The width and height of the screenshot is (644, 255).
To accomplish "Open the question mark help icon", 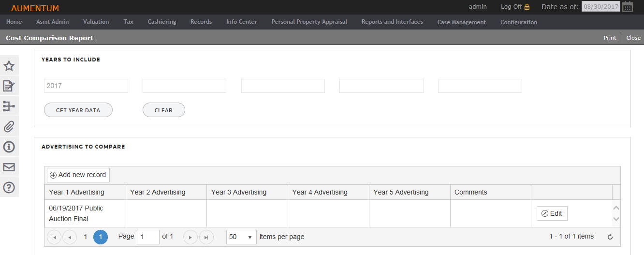I will pos(9,187).
